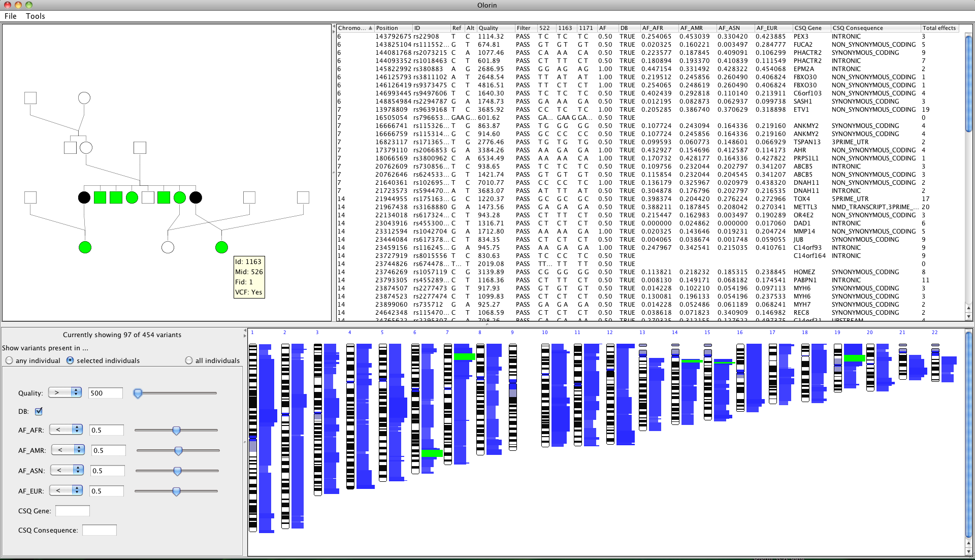Open the AF_AFR operator dropdown
Screen dimensions: 975x560
(66, 430)
